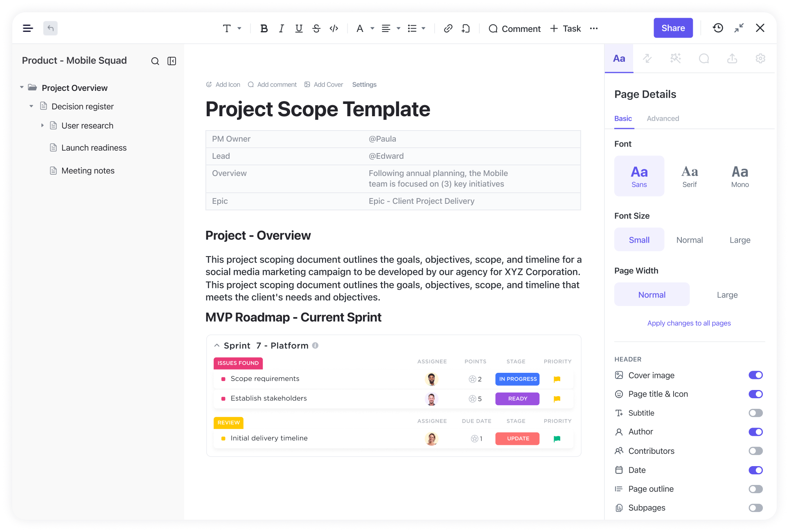This screenshot has width=789, height=532.
Task: Click the Text alignment icon
Action: click(x=385, y=28)
